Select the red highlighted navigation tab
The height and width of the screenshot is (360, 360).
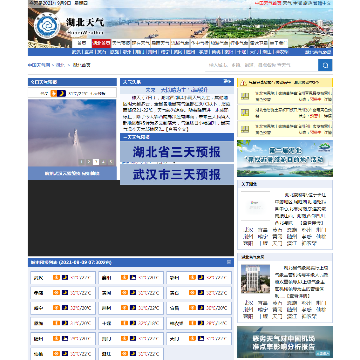tap(101, 43)
